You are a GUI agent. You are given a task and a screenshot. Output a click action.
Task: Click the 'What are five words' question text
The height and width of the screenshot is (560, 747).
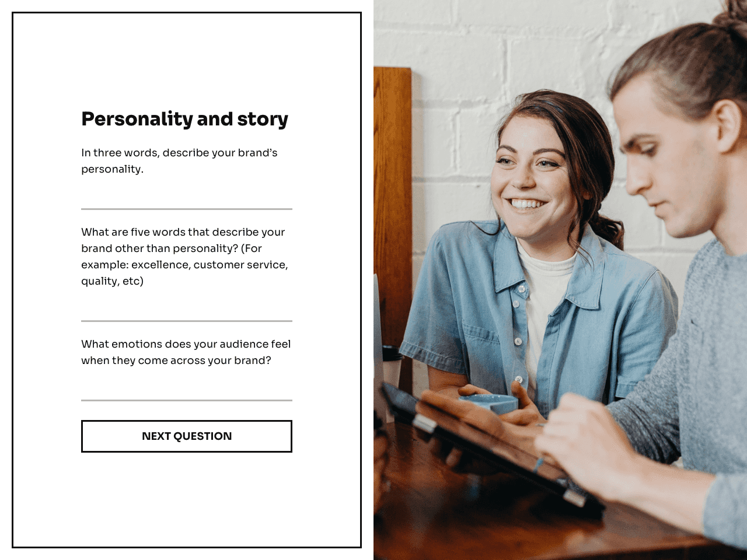[x=184, y=257]
